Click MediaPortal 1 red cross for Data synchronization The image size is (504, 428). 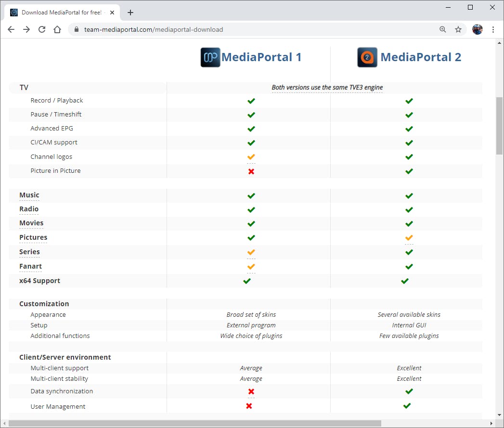click(251, 391)
